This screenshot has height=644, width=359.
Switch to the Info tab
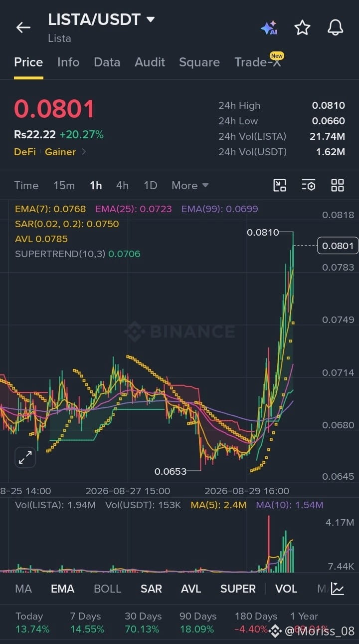tap(68, 62)
